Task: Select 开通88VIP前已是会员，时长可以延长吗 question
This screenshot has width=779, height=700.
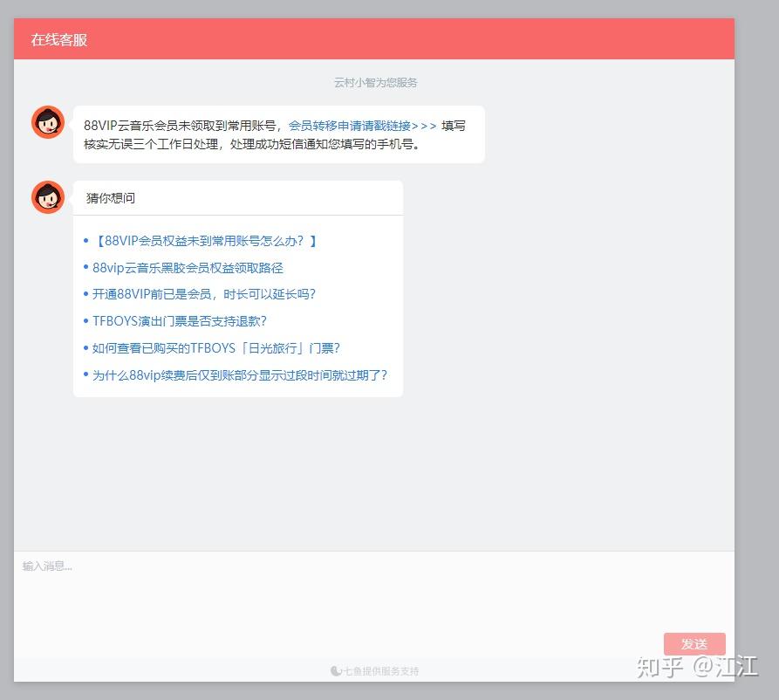Action: [x=204, y=294]
